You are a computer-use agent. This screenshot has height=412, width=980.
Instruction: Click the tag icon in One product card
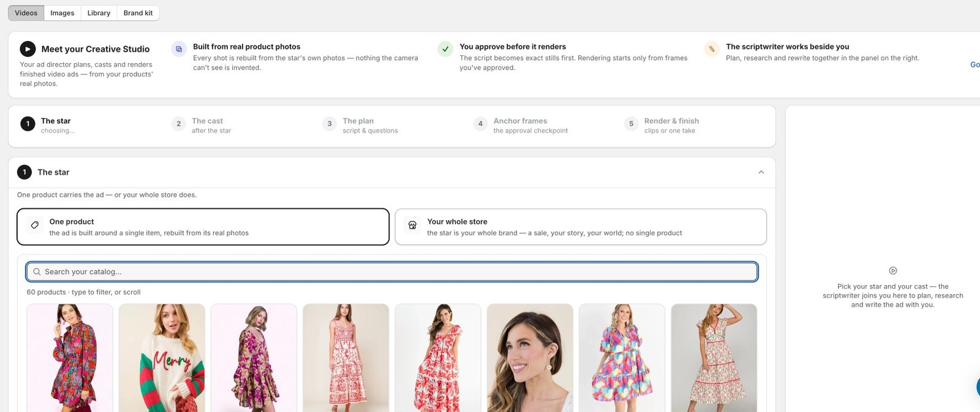pos(35,225)
